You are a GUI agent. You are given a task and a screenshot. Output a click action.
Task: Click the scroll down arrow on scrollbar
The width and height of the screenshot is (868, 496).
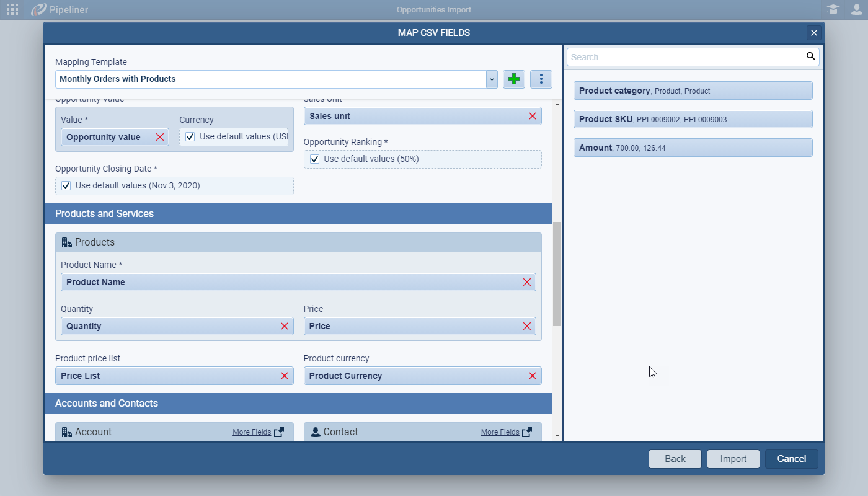point(557,436)
